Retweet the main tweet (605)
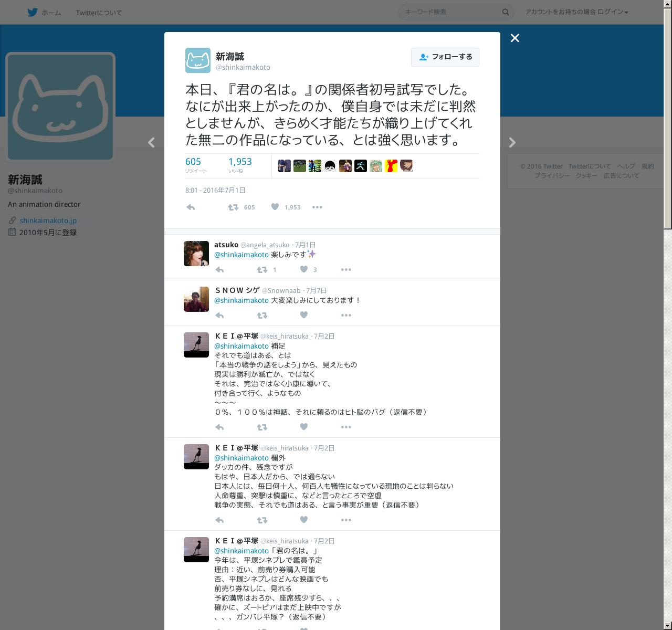 [241, 207]
